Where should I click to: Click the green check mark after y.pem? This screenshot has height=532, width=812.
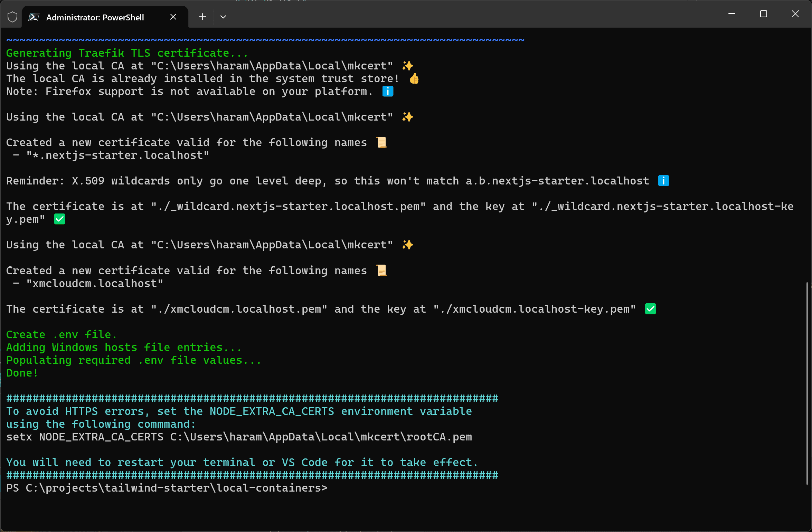(60, 219)
